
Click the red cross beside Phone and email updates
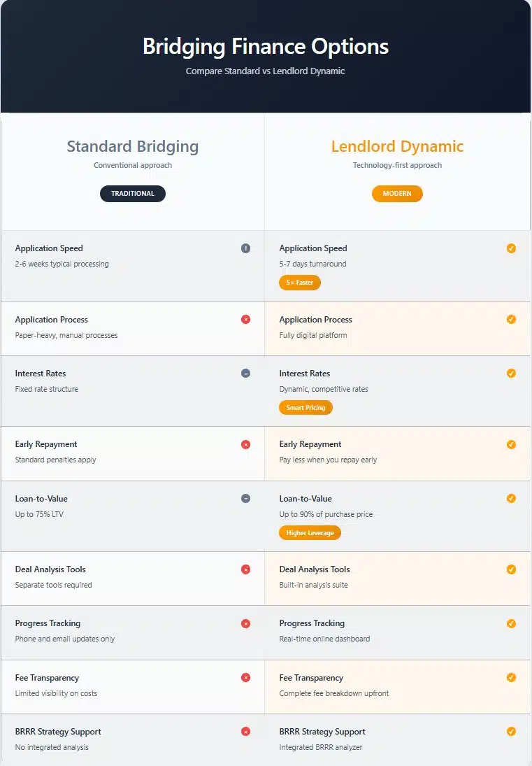(x=245, y=624)
